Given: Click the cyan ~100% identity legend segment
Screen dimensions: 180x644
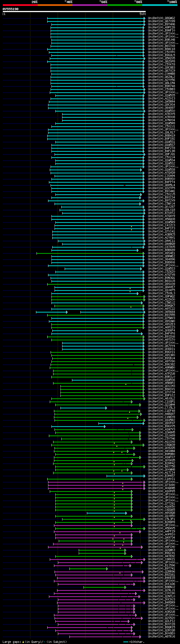Looking at the screenshot, I should tap(159, 5).
